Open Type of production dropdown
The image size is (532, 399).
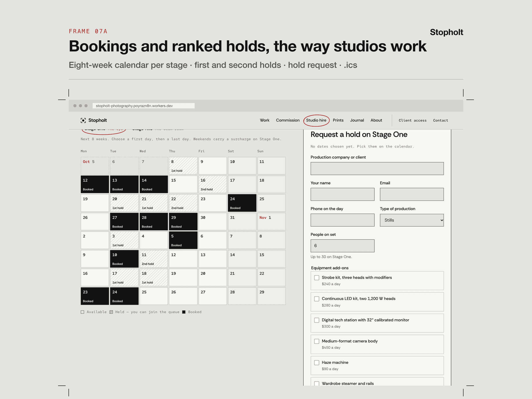411,220
